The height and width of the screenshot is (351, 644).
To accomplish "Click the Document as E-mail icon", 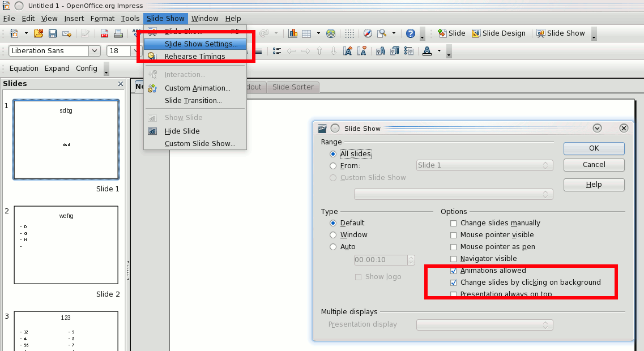I will coord(66,33).
